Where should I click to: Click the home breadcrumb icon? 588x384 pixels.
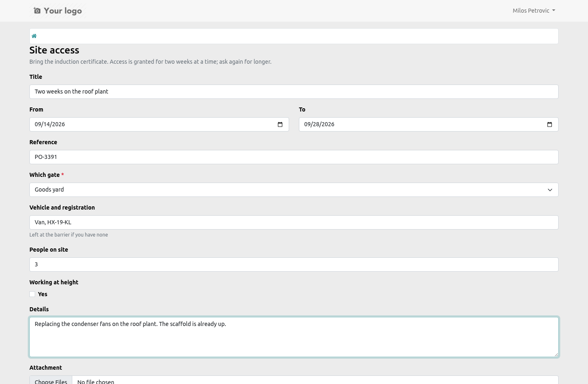tap(34, 36)
